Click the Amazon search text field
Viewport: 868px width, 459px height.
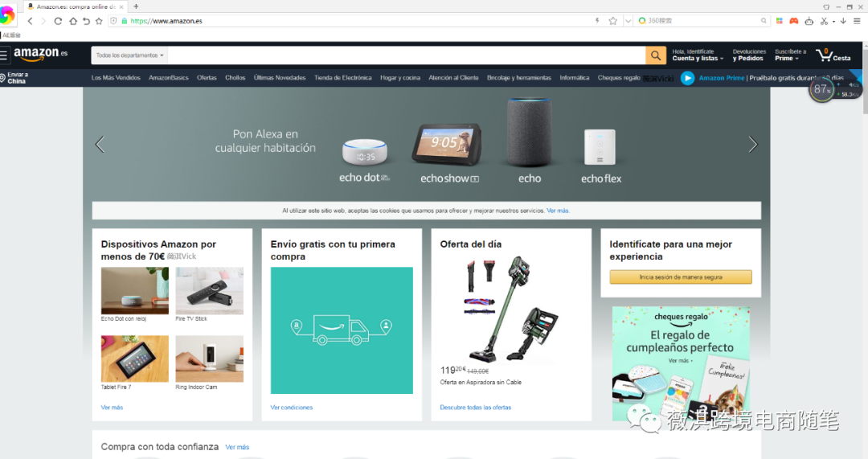tap(407, 55)
